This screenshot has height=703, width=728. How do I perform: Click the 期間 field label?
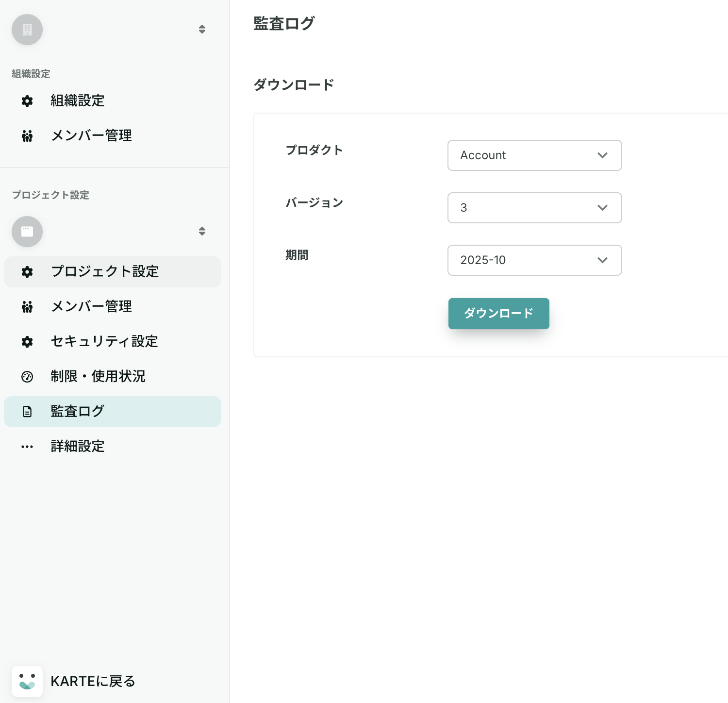coord(297,255)
